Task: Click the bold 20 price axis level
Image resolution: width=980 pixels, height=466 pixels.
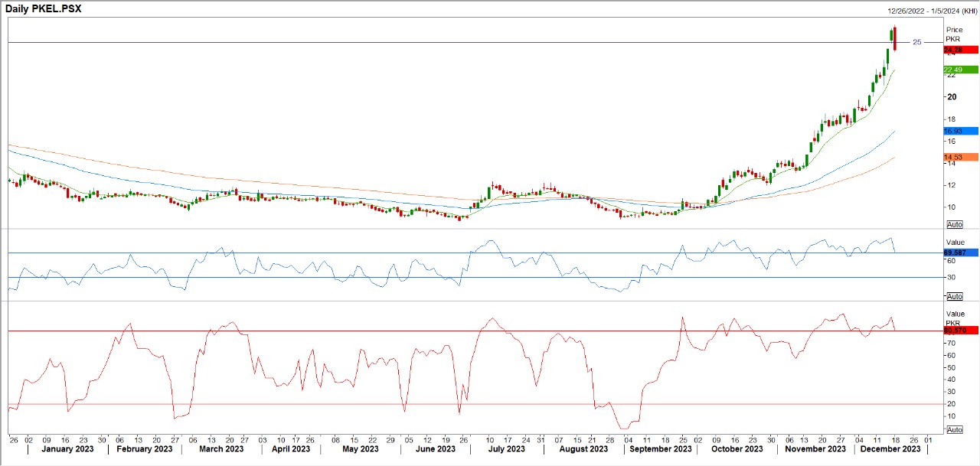Action: 952,96
